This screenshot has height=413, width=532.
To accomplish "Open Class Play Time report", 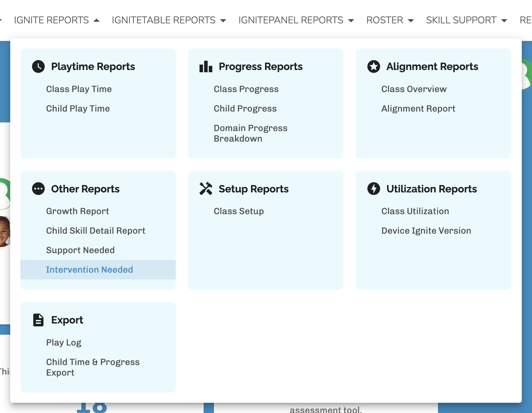I will (79, 89).
